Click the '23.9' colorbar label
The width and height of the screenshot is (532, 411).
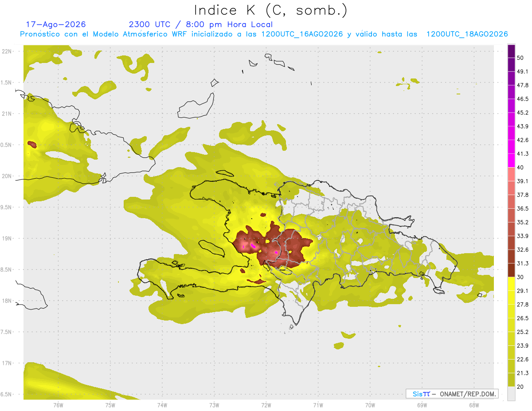click(523, 345)
